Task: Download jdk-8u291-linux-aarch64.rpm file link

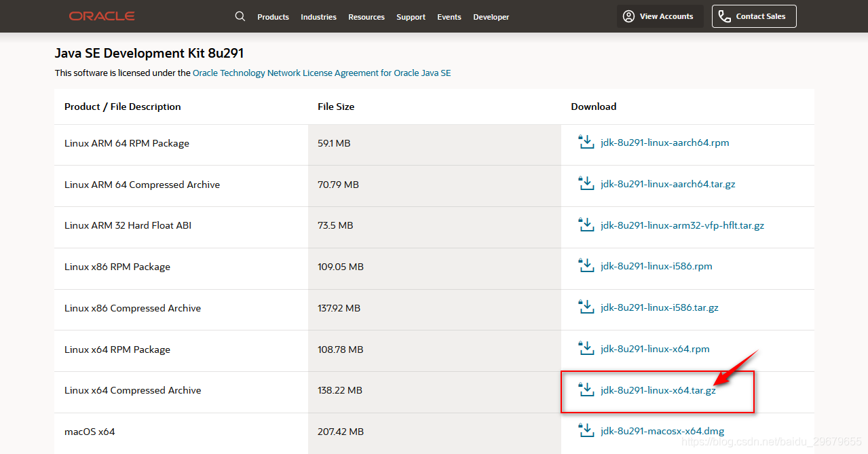Action: [665, 143]
